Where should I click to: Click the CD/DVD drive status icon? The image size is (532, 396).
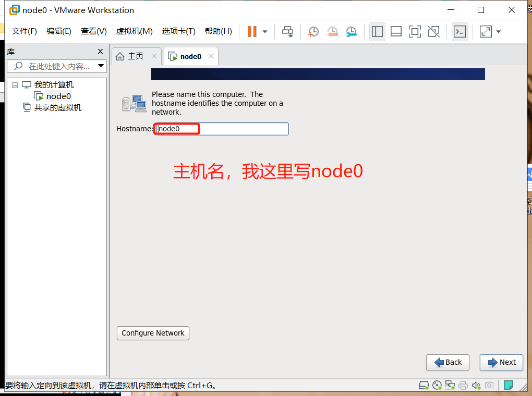[437, 385]
